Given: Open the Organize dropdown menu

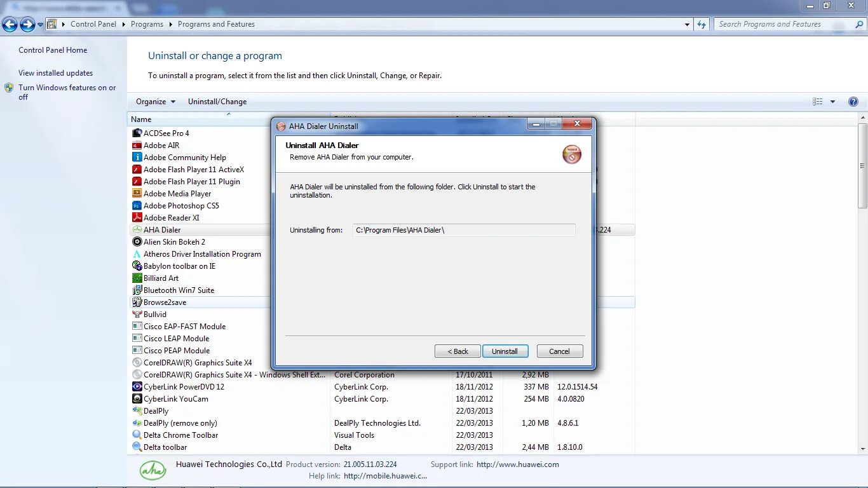Looking at the screenshot, I should pos(156,102).
